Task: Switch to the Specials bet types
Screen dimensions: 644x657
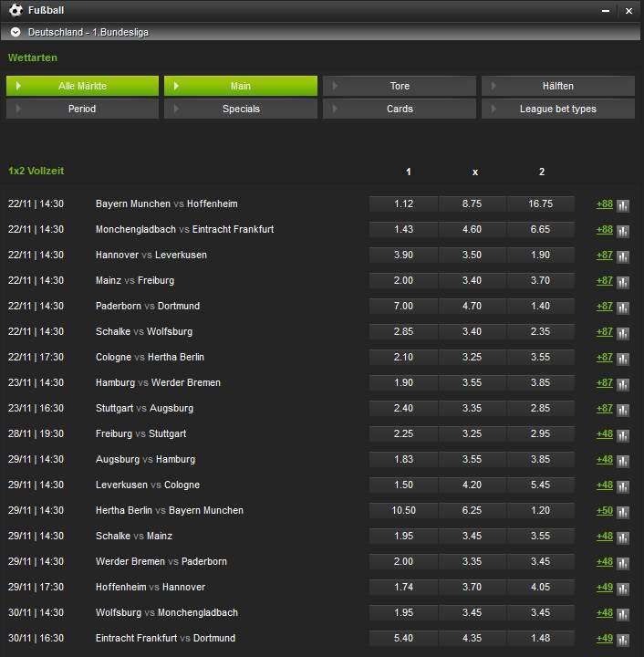Action: point(241,109)
